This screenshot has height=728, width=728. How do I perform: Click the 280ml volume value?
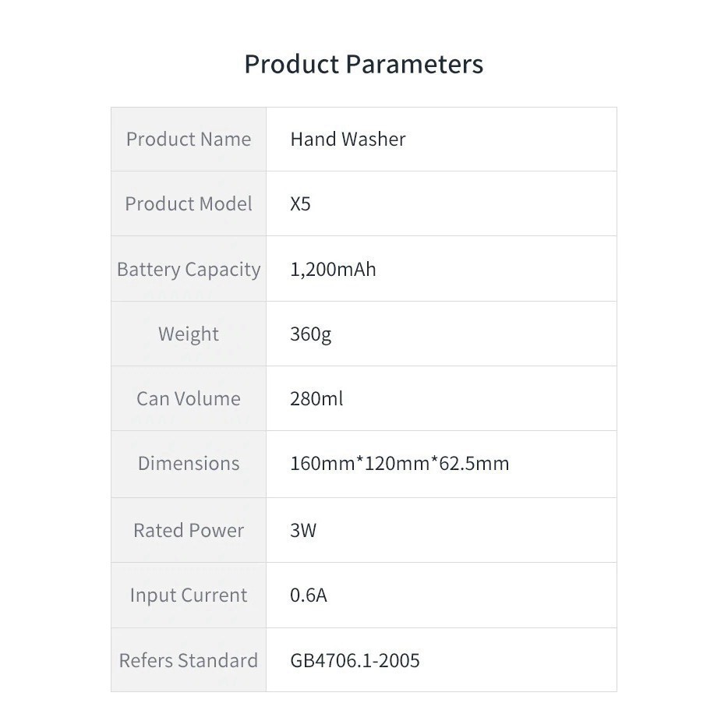pos(316,399)
